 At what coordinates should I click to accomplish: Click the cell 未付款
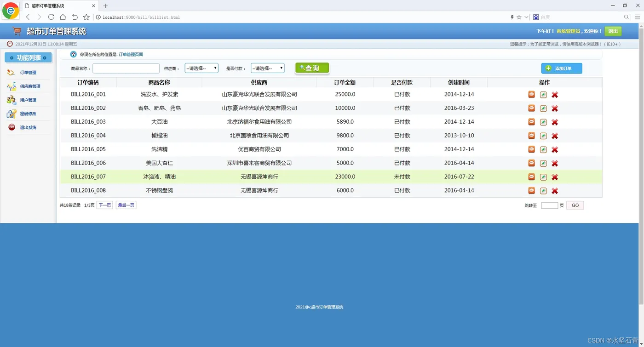[x=402, y=176]
